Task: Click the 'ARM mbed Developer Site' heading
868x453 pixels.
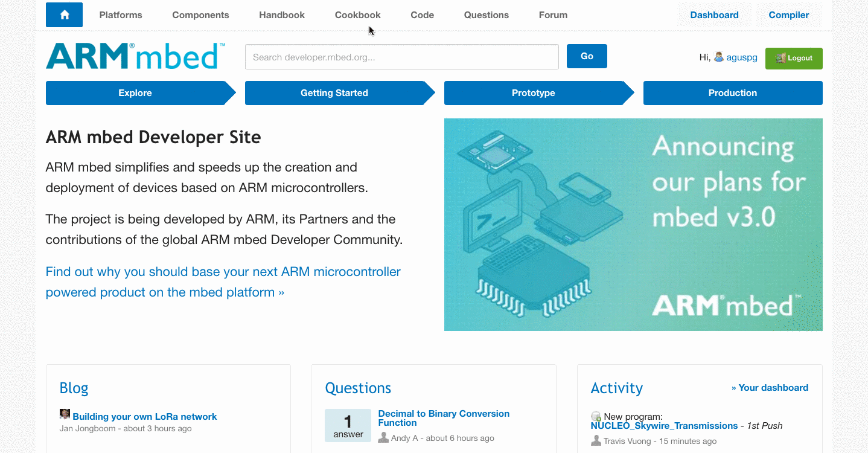Action: pyautogui.click(x=153, y=137)
